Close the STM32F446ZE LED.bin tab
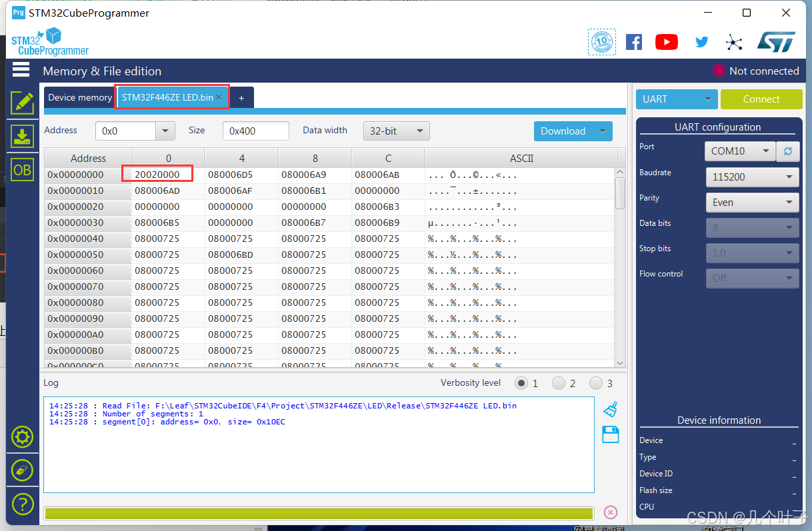812x531 pixels. click(218, 97)
